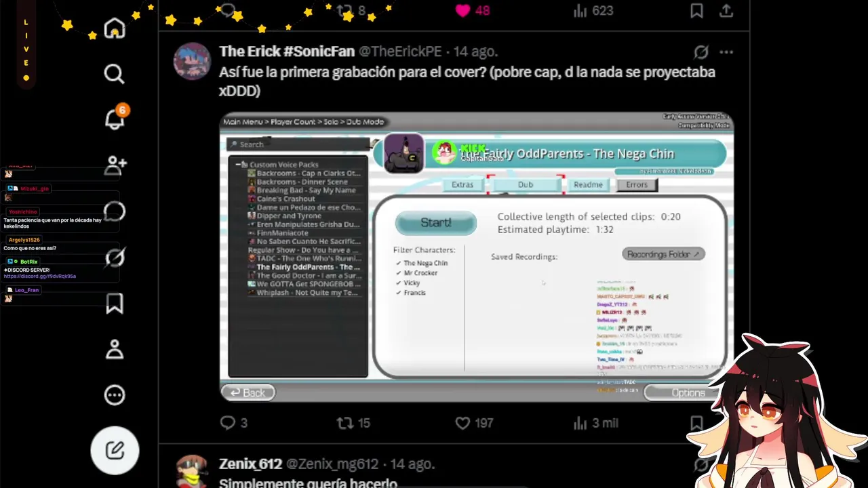
Task: Click the Back button in dub game
Action: click(x=248, y=392)
